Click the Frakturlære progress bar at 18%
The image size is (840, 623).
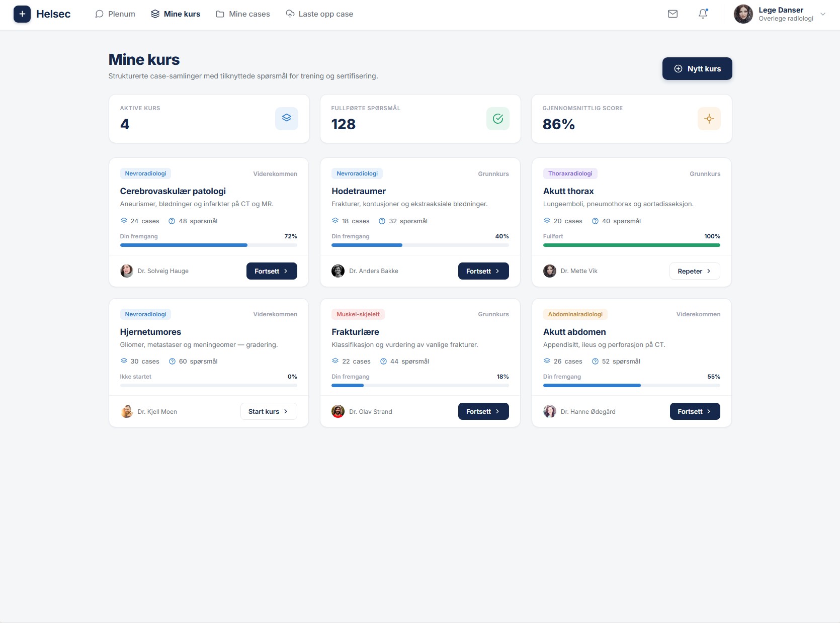click(x=420, y=386)
